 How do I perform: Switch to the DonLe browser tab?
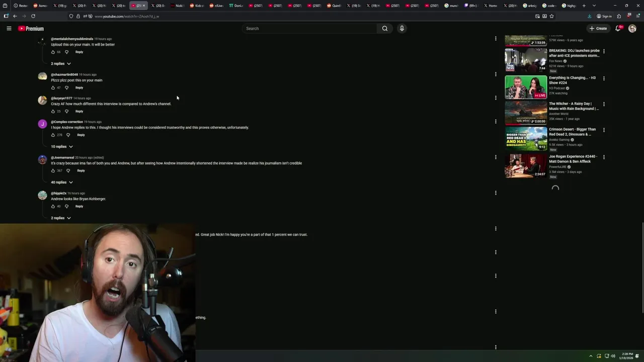tap(236, 6)
